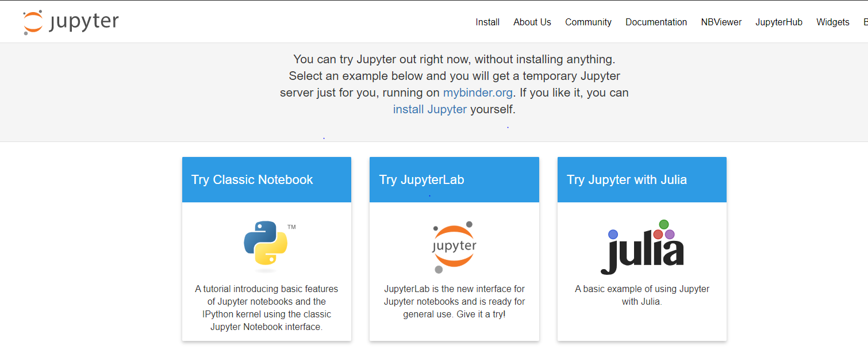Click the JupyterLab 'Give it a try!' description
The image size is (868, 353).
coord(454,301)
